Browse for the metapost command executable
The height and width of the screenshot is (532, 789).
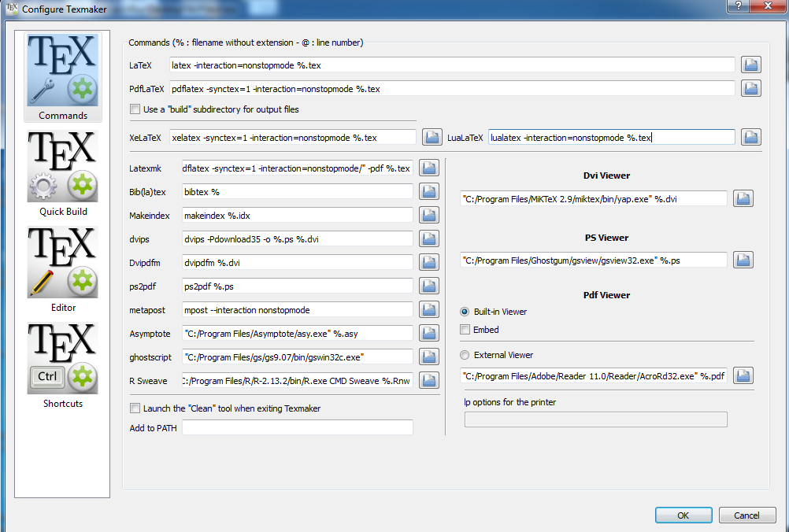pos(428,310)
